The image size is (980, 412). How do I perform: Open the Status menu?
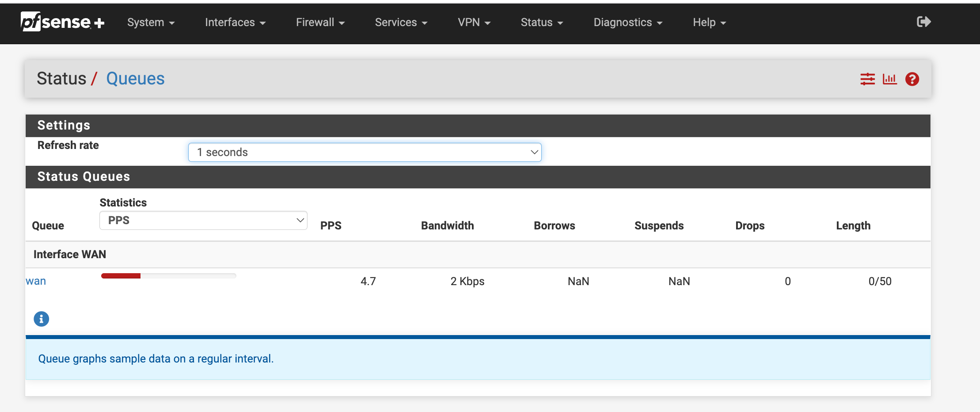click(x=541, y=22)
